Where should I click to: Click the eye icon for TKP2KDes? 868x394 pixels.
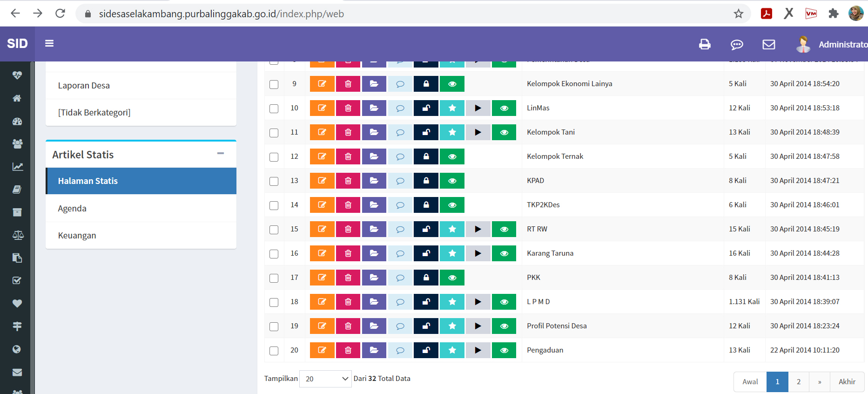click(x=452, y=205)
